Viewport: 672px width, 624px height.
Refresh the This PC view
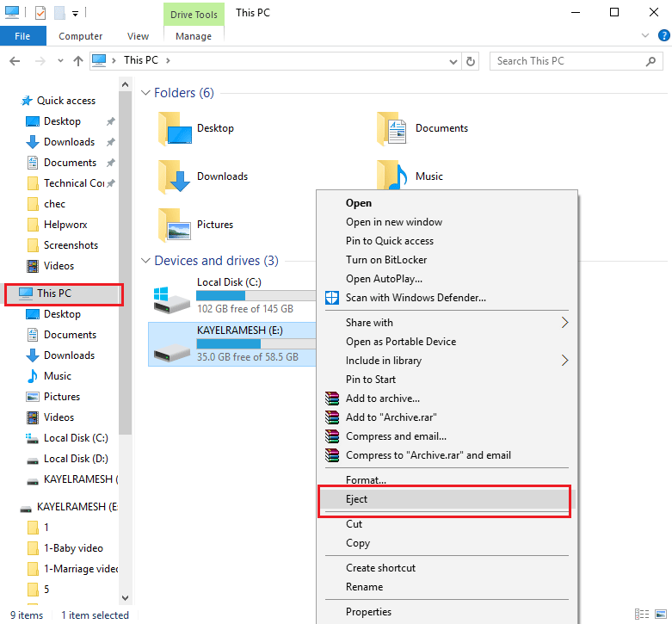point(471,62)
